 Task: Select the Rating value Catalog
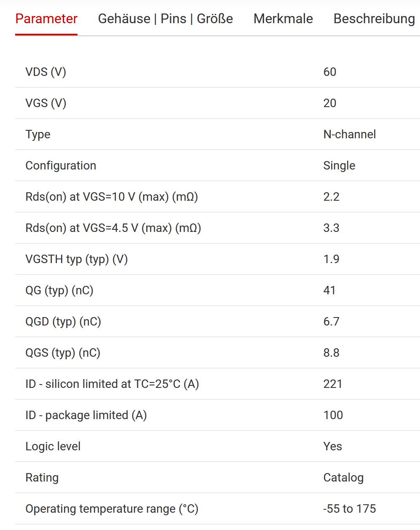tap(343, 477)
